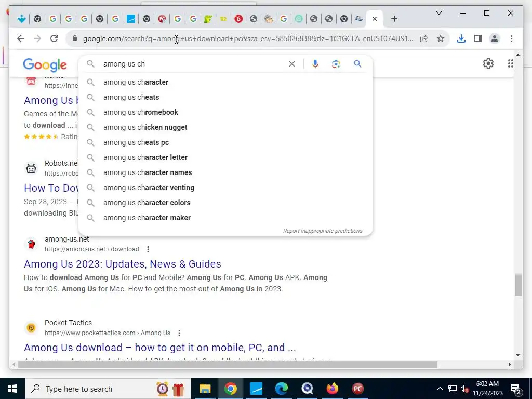Open the Pocket Tactics Among Us download result
The image size is (532, 399).
[160, 348]
